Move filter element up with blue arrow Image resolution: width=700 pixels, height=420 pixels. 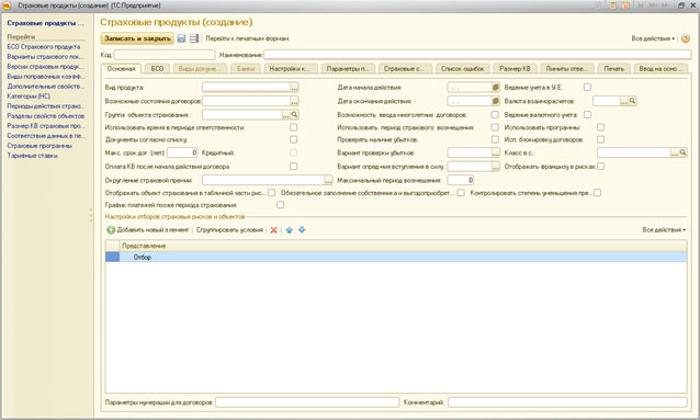[289, 230]
